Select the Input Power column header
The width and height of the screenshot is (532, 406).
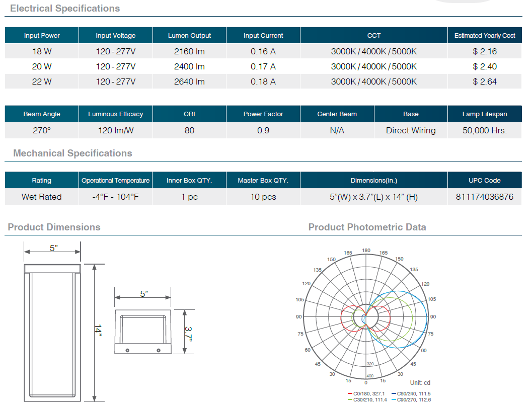click(x=42, y=36)
